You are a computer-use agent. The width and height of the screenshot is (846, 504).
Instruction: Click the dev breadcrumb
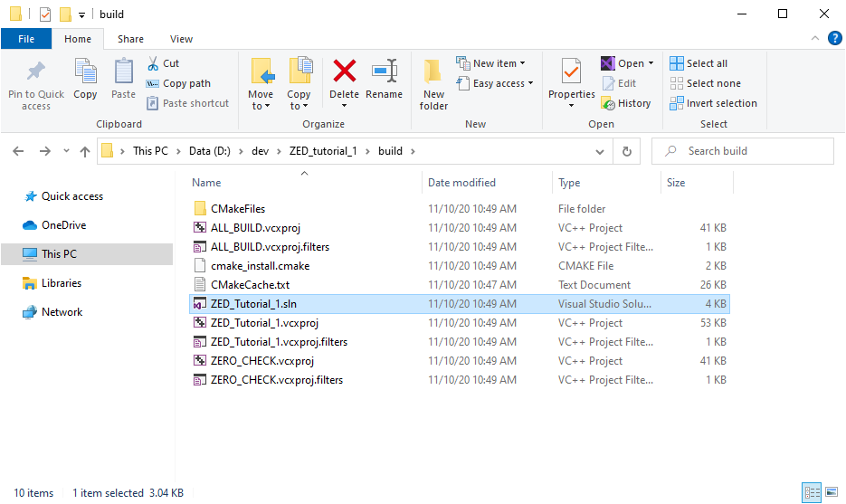pyautogui.click(x=260, y=151)
